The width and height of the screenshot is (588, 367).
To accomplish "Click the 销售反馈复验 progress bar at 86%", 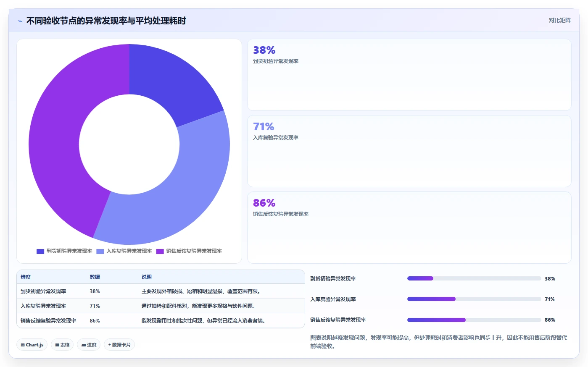I will [474, 320].
